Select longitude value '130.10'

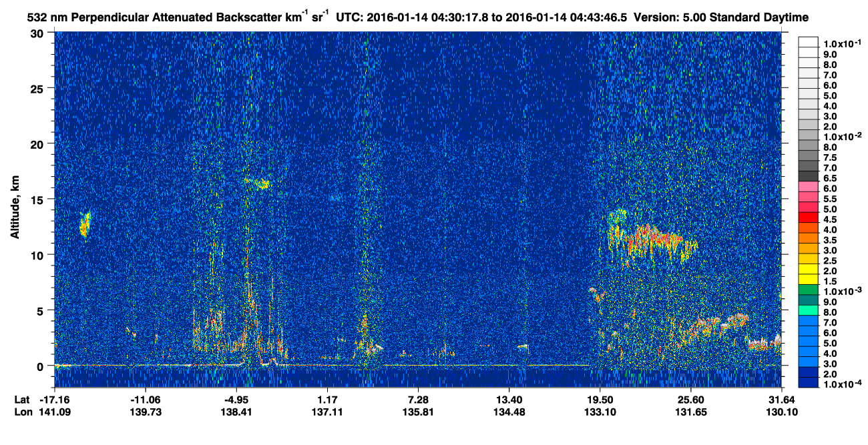pyautogui.click(x=781, y=412)
